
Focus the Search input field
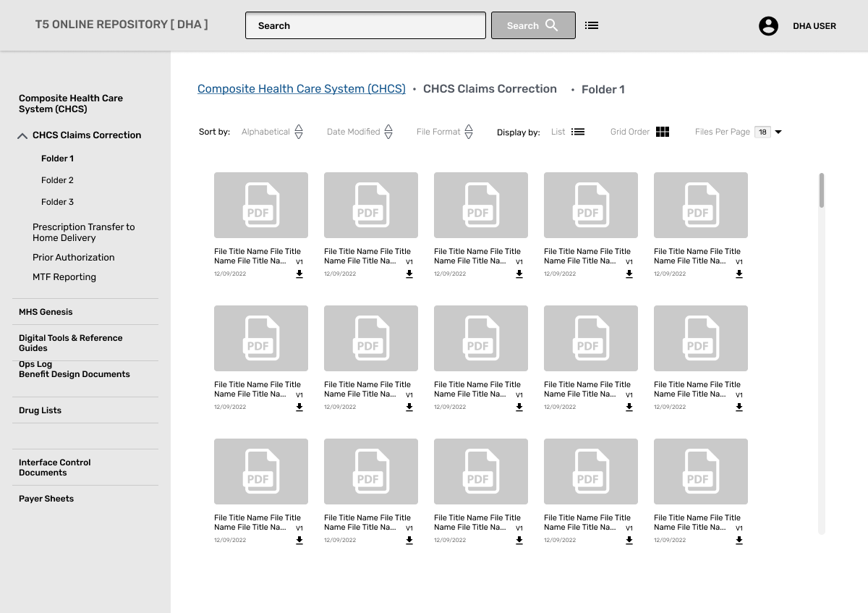coord(365,25)
